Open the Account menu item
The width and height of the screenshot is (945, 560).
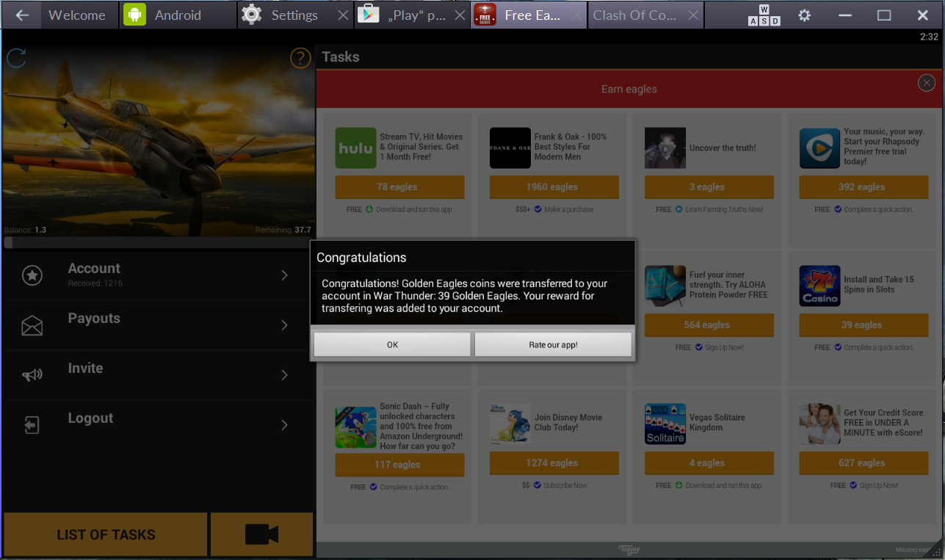point(158,275)
